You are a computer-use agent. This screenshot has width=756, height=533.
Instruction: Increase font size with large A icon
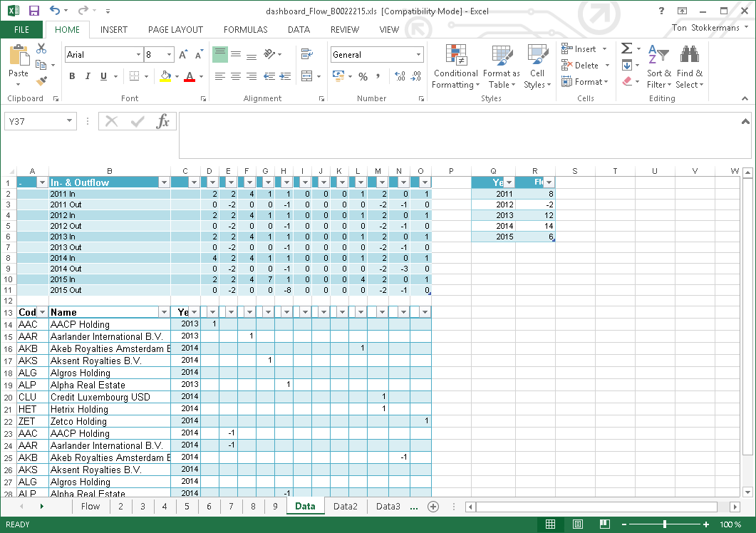(x=182, y=54)
